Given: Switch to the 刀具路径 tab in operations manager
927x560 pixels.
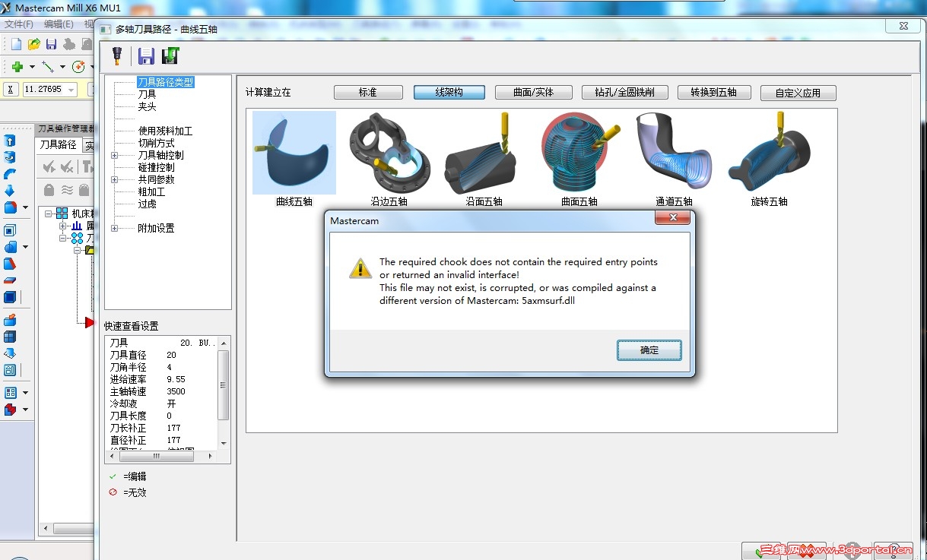Looking at the screenshot, I should [x=59, y=144].
